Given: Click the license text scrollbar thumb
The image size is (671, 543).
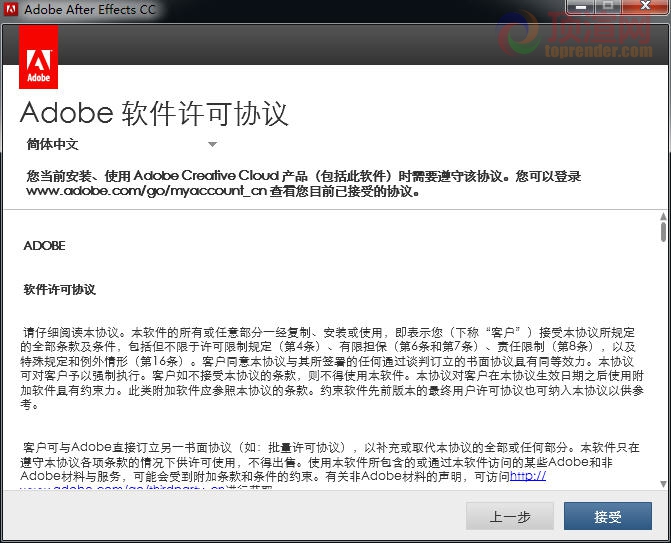Looking at the screenshot, I should point(663,232).
